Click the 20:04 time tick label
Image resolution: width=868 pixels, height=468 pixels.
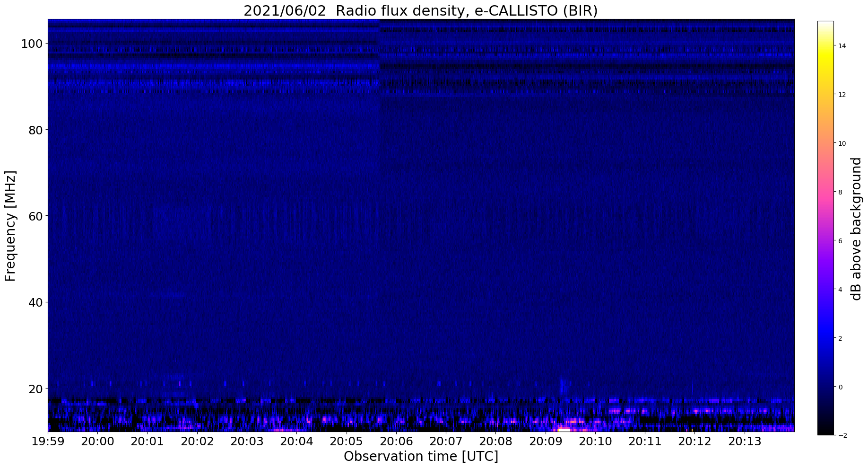click(296, 442)
